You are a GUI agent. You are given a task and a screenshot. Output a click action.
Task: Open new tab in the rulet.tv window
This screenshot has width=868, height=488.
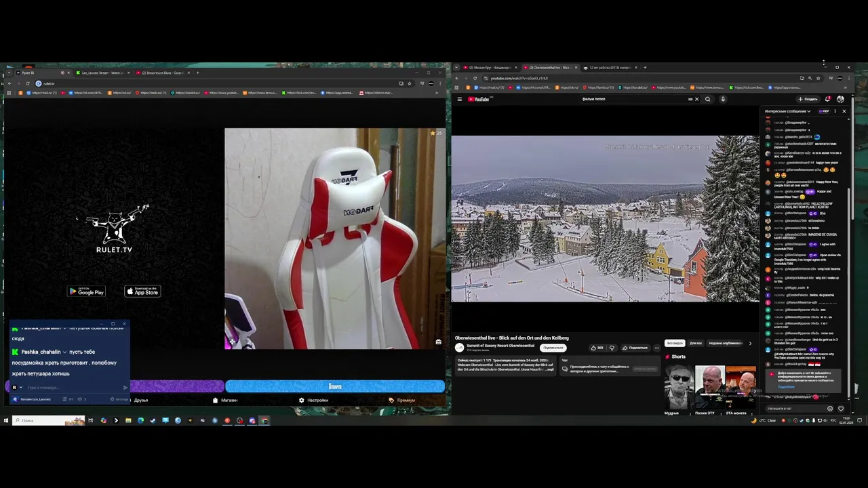(197, 73)
